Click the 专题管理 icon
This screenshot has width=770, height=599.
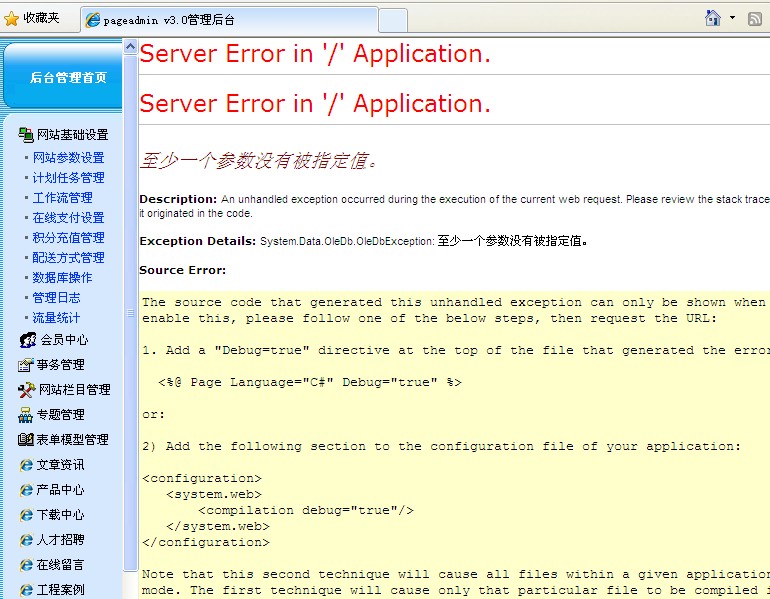pyautogui.click(x=26, y=415)
